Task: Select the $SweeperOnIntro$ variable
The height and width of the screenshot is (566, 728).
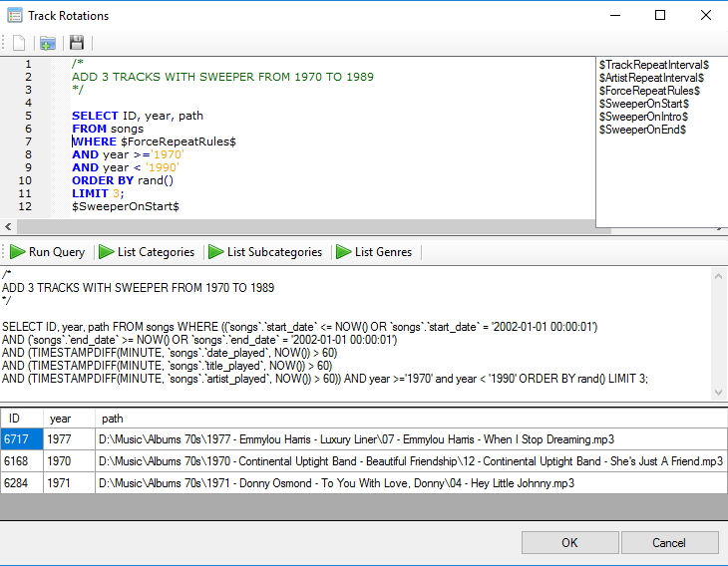Action: point(643,117)
